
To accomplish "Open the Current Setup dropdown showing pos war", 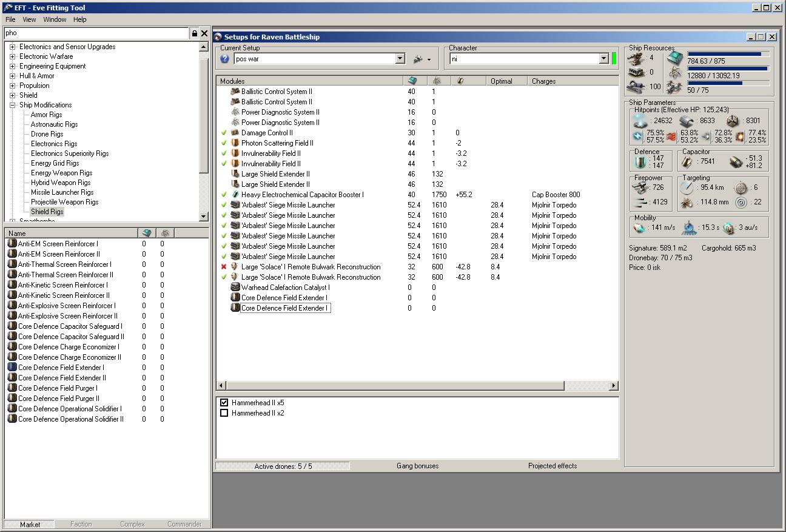I will [x=400, y=59].
